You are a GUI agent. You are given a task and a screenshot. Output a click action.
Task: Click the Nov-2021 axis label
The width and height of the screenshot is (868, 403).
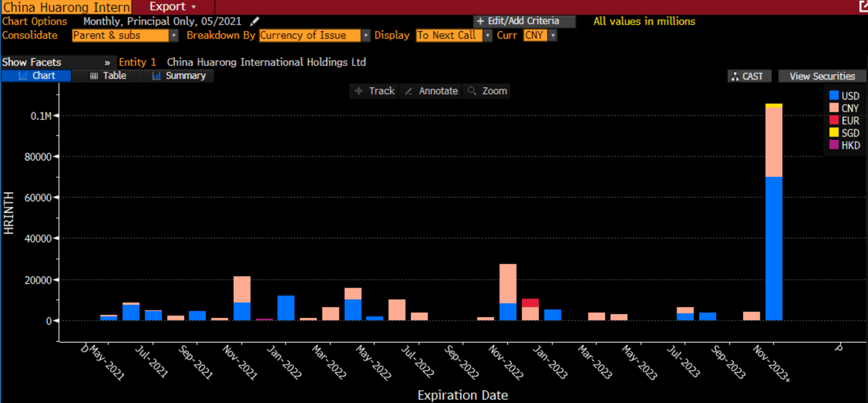pos(239,362)
